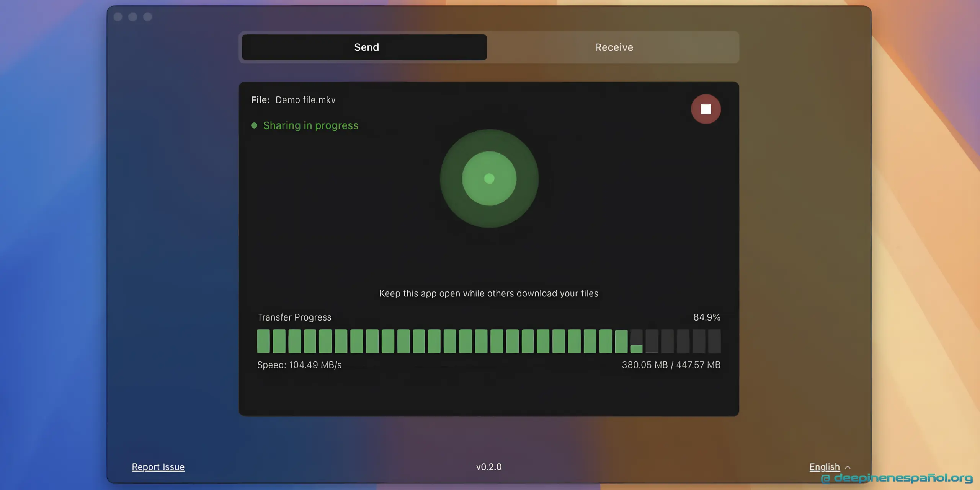Click the green status dot beside Sharing in progress
Image resolution: width=980 pixels, height=490 pixels.
click(254, 125)
